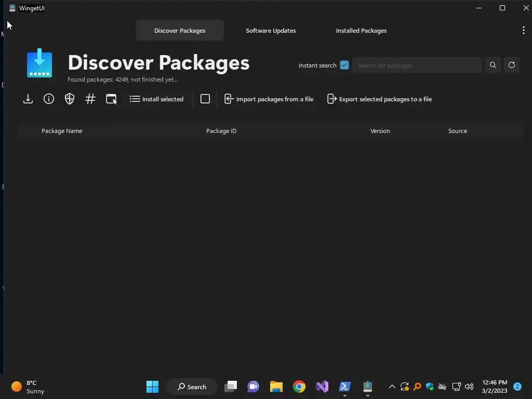Viewport: 532px width, 399px height.
Task: Launch Google Chrome from taskbar
Action: [x=299, y=387]
